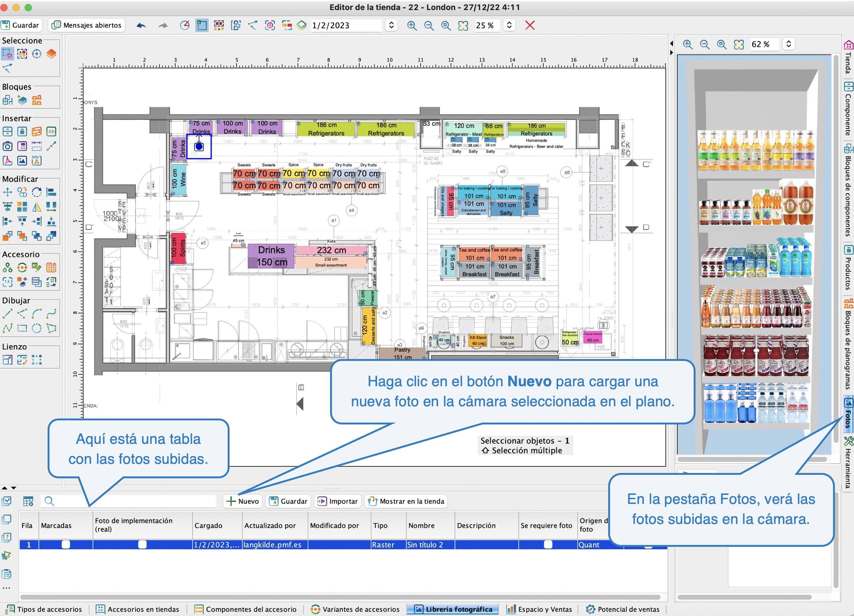Expand the right panel with right-pointing triangle
Image resolution: width=854 pixels, height=616 pixels.
[x=672, y=53]
